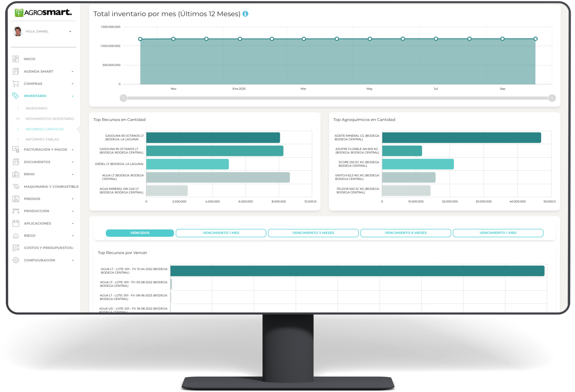The height and width of the screenshot is (392, 575).
Task: Expand the Agenda Smart menu arrow
Action: (x=72, y=72)
